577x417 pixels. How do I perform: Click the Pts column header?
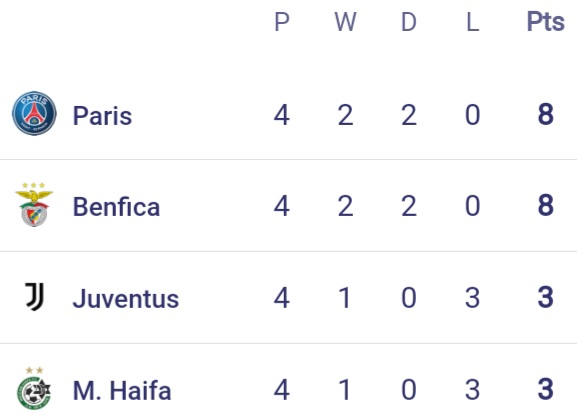(x=546, y=22)
